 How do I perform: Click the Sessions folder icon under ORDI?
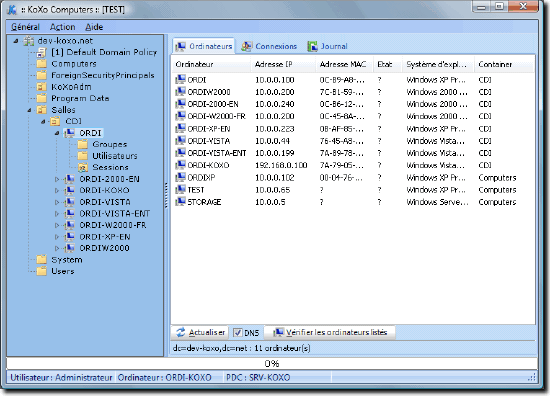(83, 167)
